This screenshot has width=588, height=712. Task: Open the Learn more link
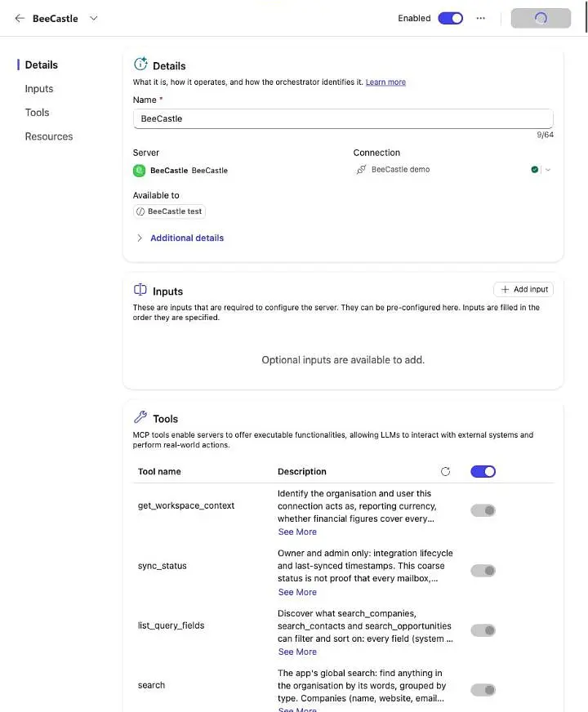tap(385, 82)
